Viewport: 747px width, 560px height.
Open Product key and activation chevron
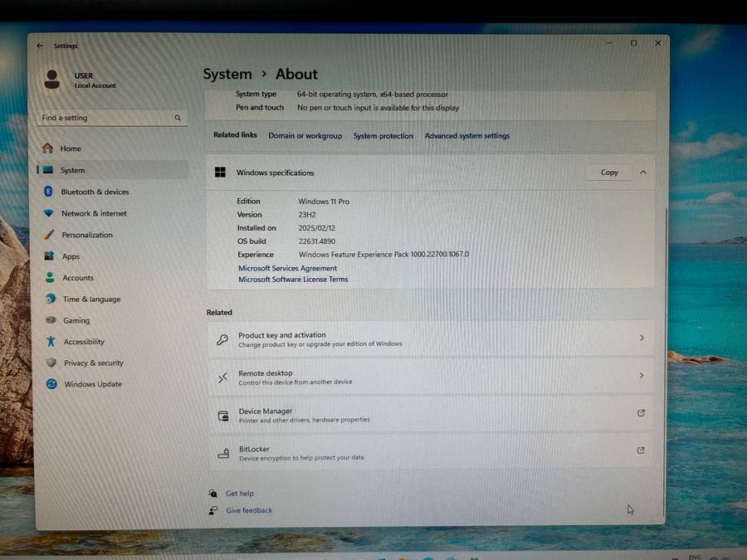[642, 338]
